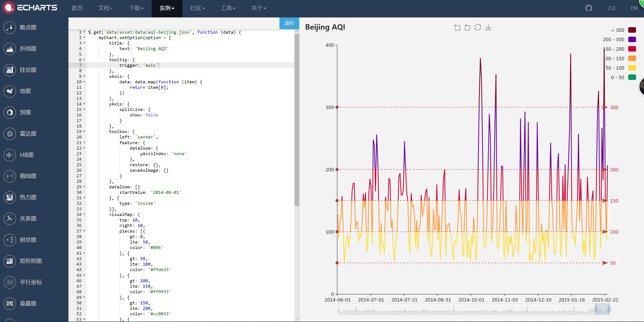
Task: Toggle the '100 - 150' legend piece
Action: [x=619, y=58]
